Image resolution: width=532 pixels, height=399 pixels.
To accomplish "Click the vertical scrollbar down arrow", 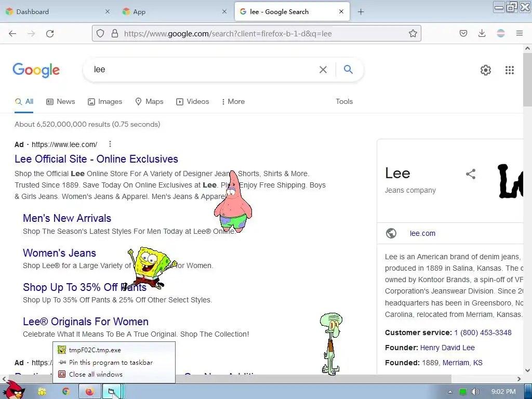I will point(527,370).
